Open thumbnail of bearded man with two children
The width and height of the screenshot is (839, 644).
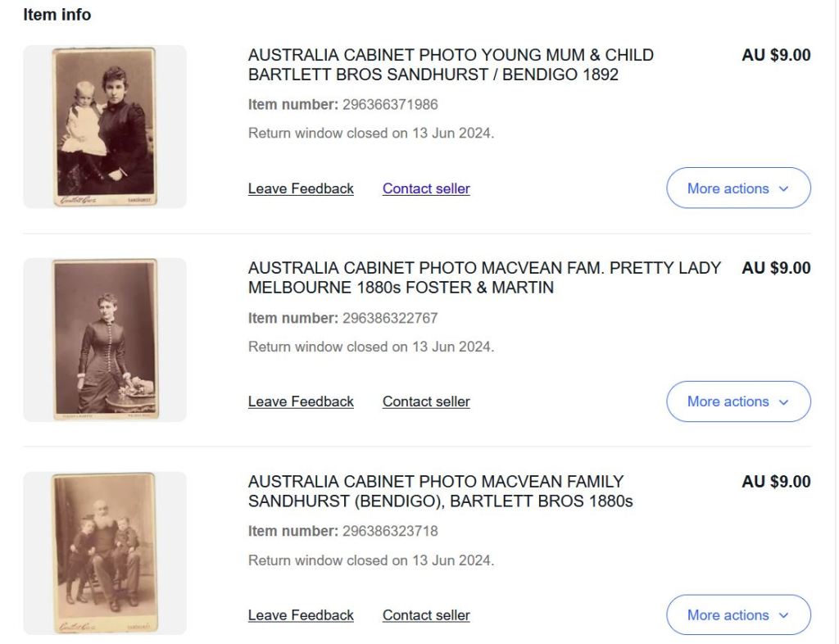(x=105, y=553)
